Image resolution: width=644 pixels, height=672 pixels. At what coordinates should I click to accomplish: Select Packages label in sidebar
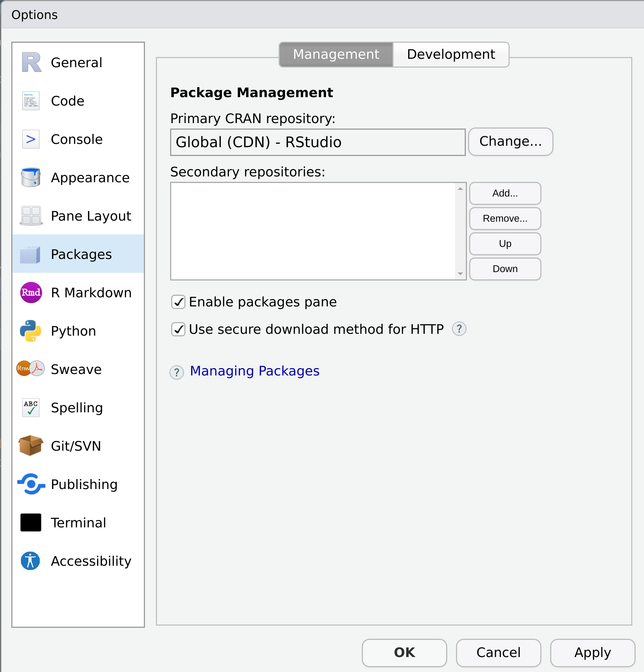pos(81,255)
